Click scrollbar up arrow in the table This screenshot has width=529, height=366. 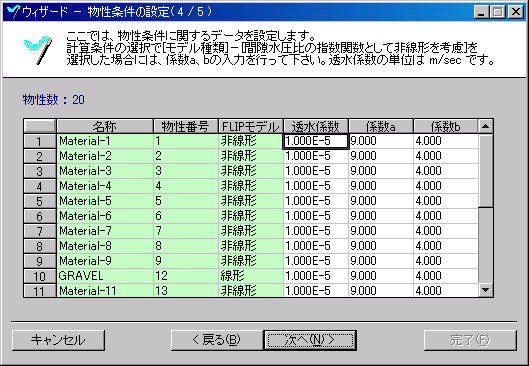(485, 126)
